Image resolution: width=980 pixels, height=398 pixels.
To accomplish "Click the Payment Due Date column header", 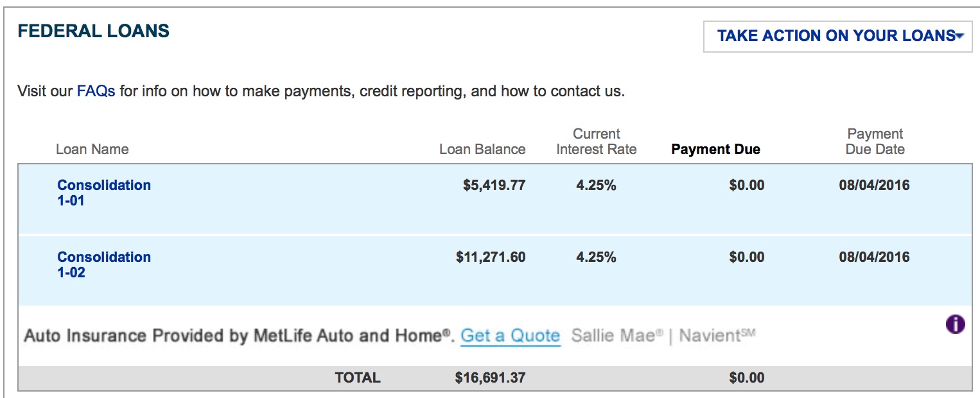I will click(x=875, y=142).
